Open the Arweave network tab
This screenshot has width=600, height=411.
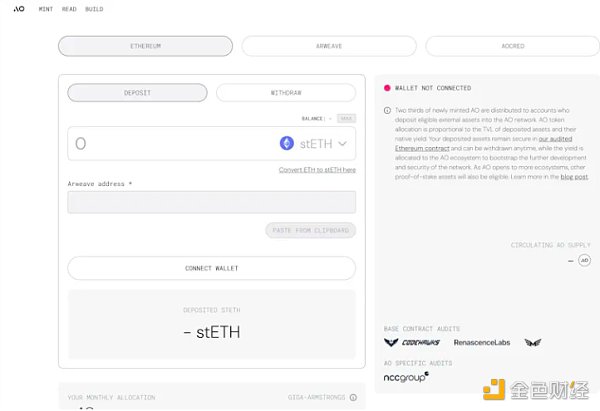coord(329,46)
